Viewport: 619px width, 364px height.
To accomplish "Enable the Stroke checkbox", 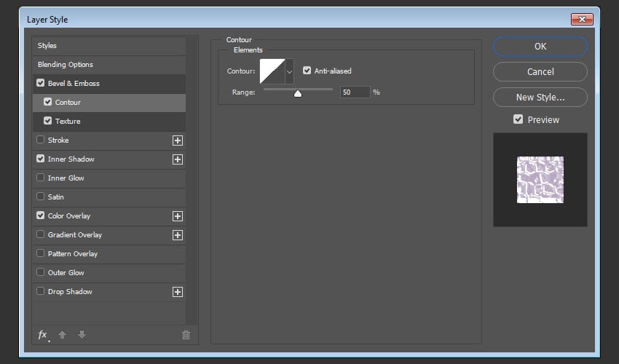I will point(40,140).
